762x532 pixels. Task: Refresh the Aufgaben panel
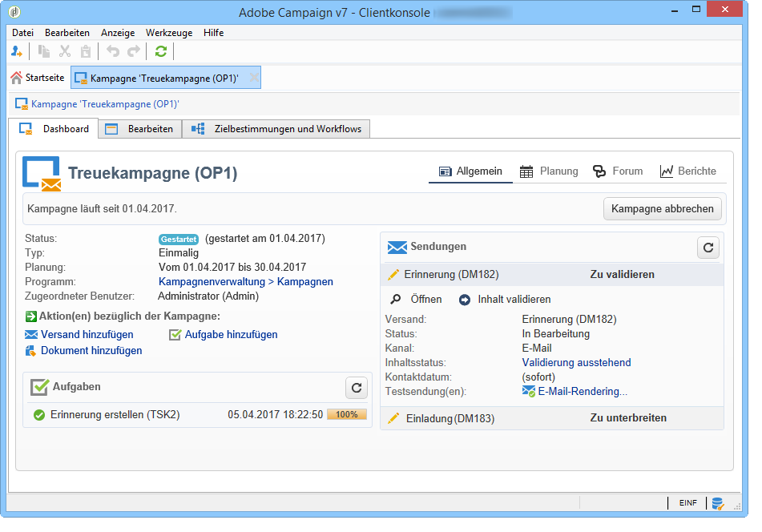tap(357, 388)
